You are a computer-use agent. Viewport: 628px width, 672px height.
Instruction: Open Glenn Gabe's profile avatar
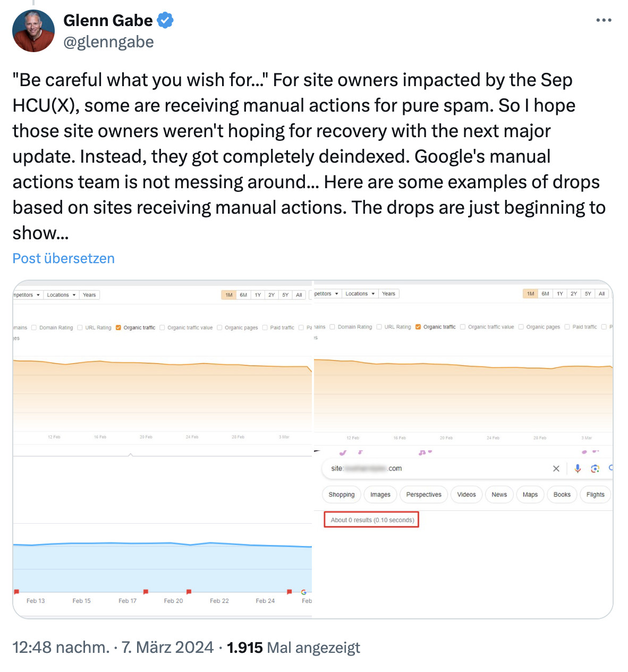point(33,31)
